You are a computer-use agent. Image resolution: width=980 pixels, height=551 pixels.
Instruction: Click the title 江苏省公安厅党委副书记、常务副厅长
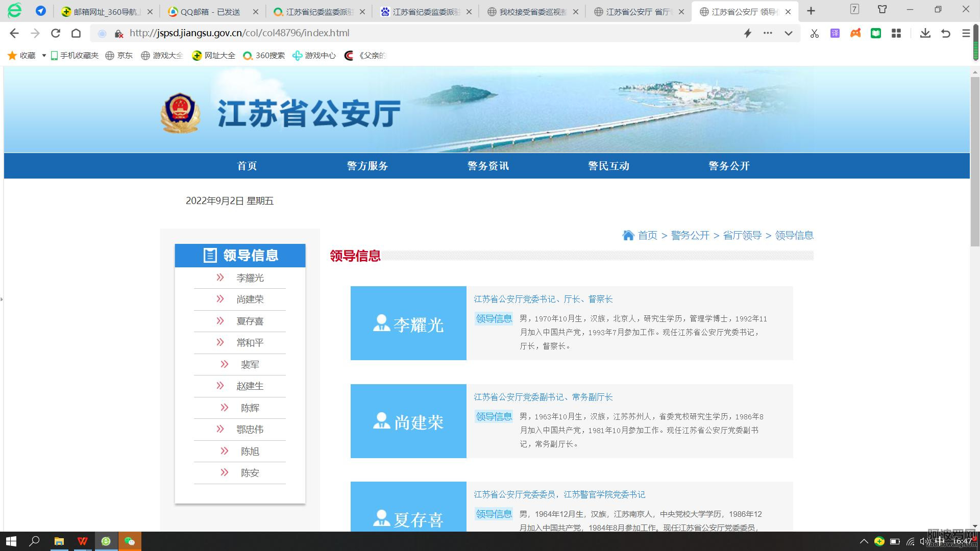[543, 397]
